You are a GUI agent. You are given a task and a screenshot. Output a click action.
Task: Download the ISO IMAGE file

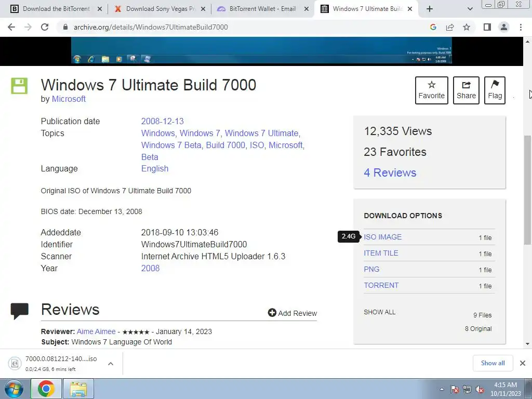click(383, 237)
